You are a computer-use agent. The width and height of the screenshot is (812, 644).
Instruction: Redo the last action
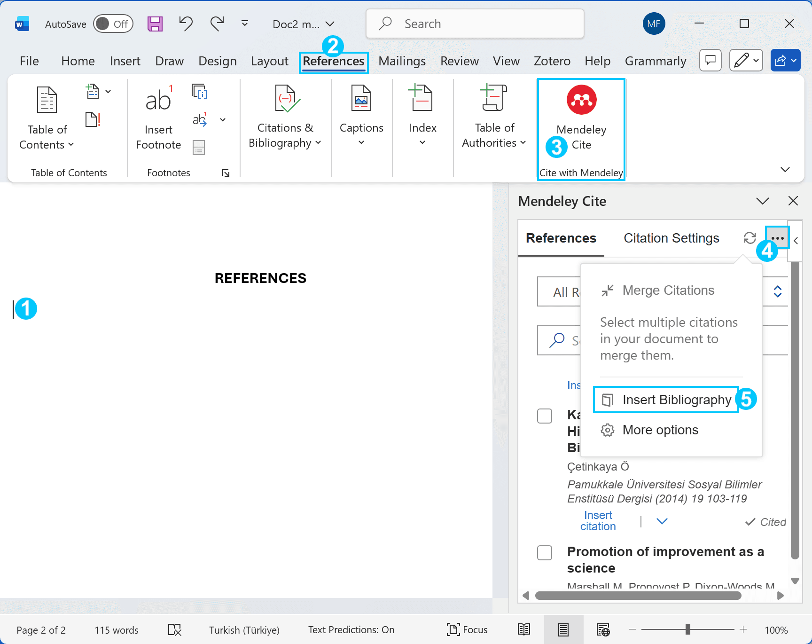[217, 24]
